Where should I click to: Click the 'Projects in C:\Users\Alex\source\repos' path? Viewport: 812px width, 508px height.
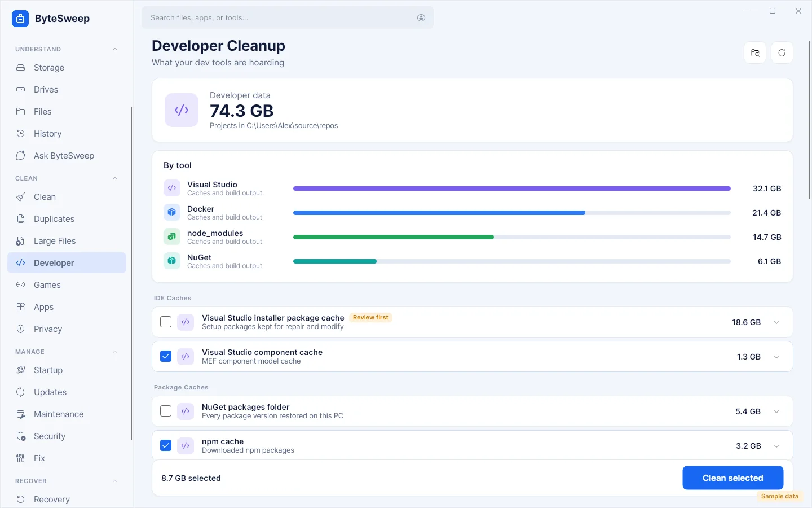(x=274, y=126)
